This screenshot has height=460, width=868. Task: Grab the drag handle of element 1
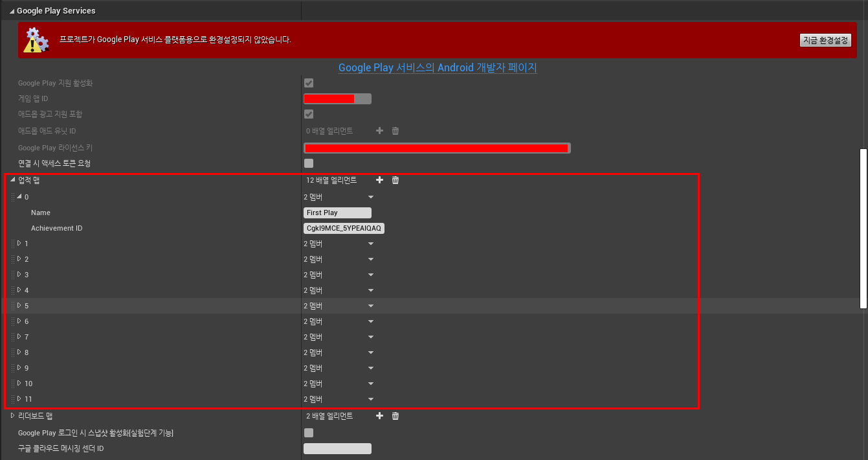tap(12, 244)
